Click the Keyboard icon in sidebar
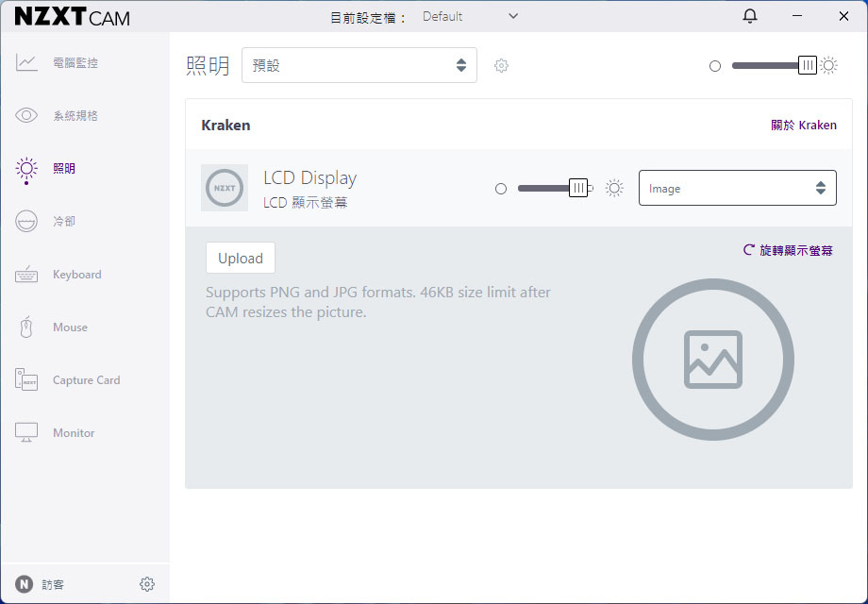Image resolution: width=868 pixels, height=604 pixels. tap(26, 274)
